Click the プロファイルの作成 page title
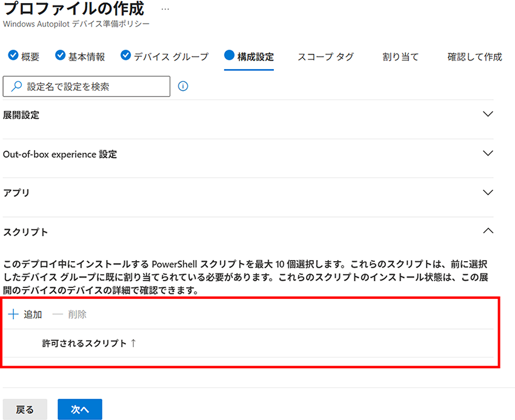 73,8
